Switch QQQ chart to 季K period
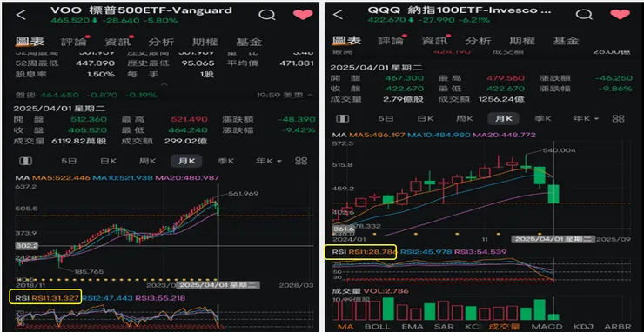Viewport: 644px width, 332px height. coord(543,118)
